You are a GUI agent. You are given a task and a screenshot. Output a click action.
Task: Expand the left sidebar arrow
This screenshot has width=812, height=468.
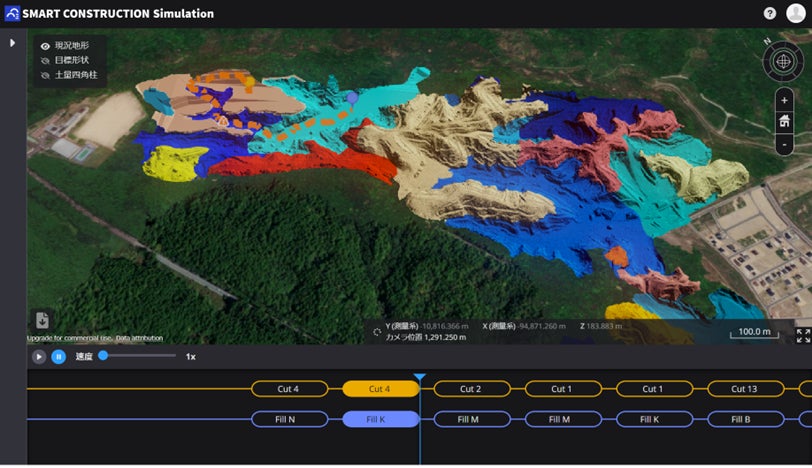tap(12, 43)
